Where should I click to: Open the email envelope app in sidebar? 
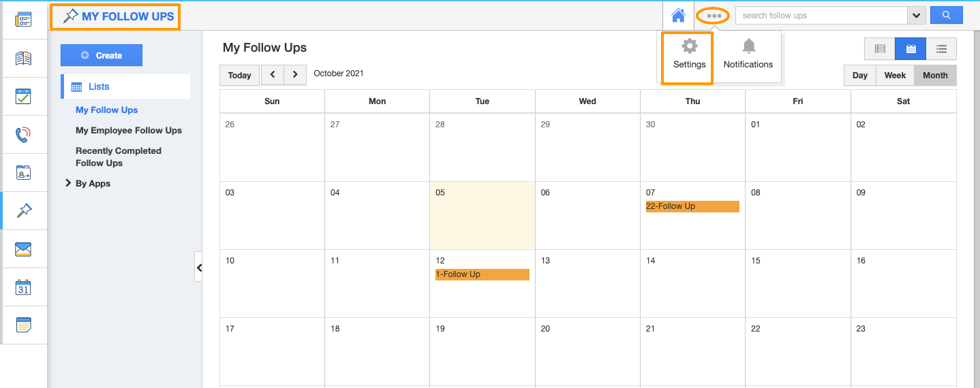(23, 249)
